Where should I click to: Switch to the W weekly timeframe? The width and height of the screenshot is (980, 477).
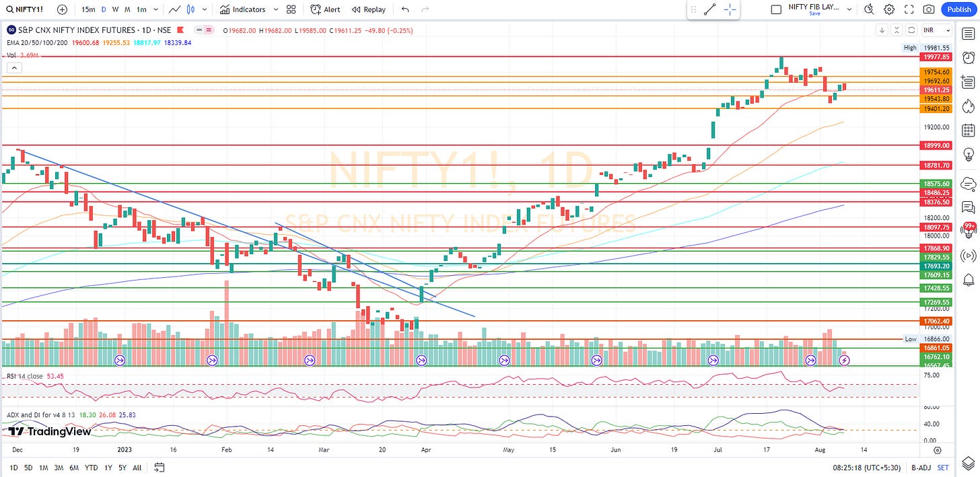[116, 9]
